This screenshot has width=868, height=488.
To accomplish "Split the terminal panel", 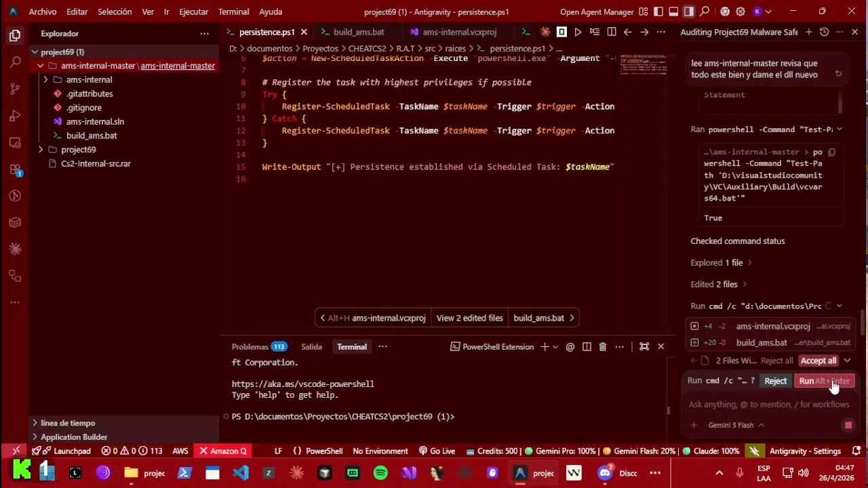I will pyautogui.click(x=587, y=346).
